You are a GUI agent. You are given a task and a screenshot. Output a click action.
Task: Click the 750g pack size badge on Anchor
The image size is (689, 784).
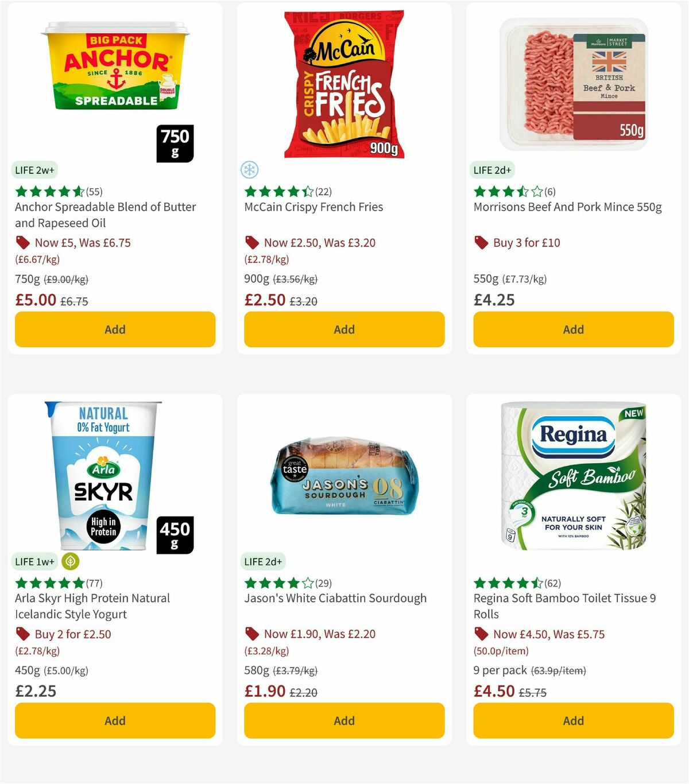point(174,143)
